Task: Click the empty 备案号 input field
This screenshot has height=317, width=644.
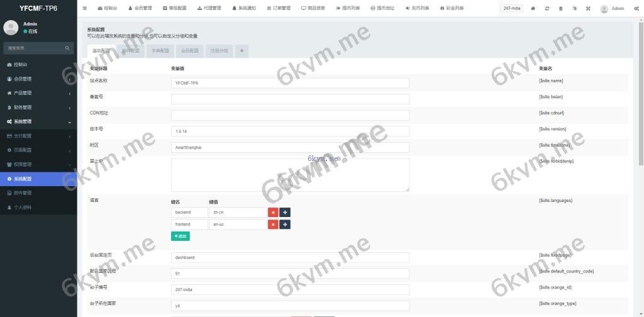Action: tap(291, 99)
